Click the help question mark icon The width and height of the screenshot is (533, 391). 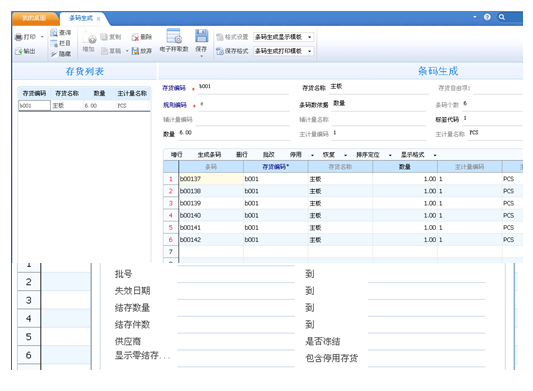pos(487,17)
